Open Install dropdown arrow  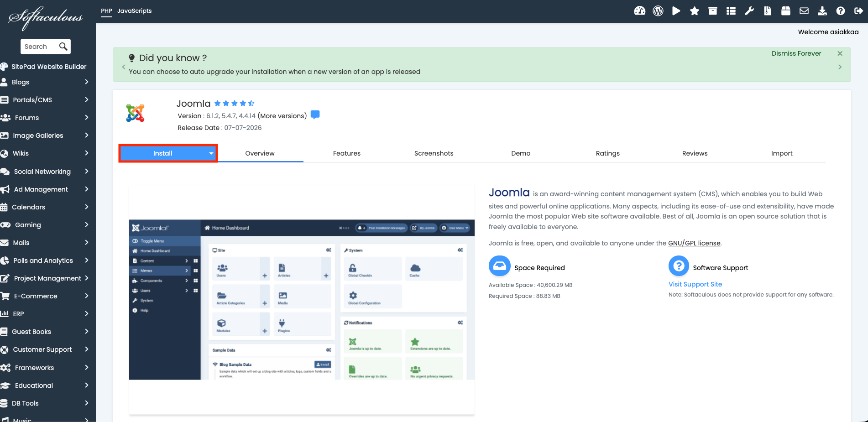tap(211, 153)
